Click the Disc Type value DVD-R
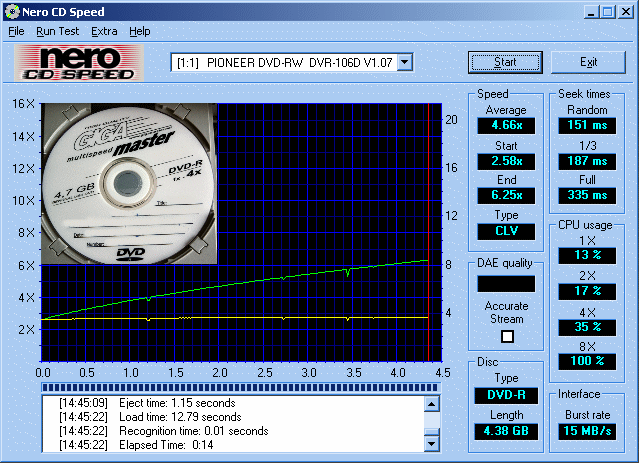The image size is (639, 463). click(506, 395)
